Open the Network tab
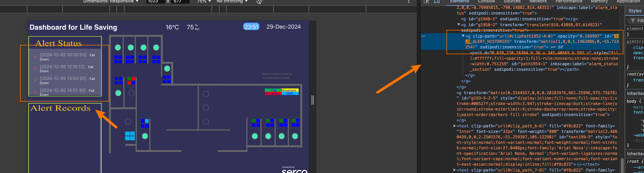Image resolution: width=644 pixels, height=173 pixels. pyautogui.click(x=538, y=1)
